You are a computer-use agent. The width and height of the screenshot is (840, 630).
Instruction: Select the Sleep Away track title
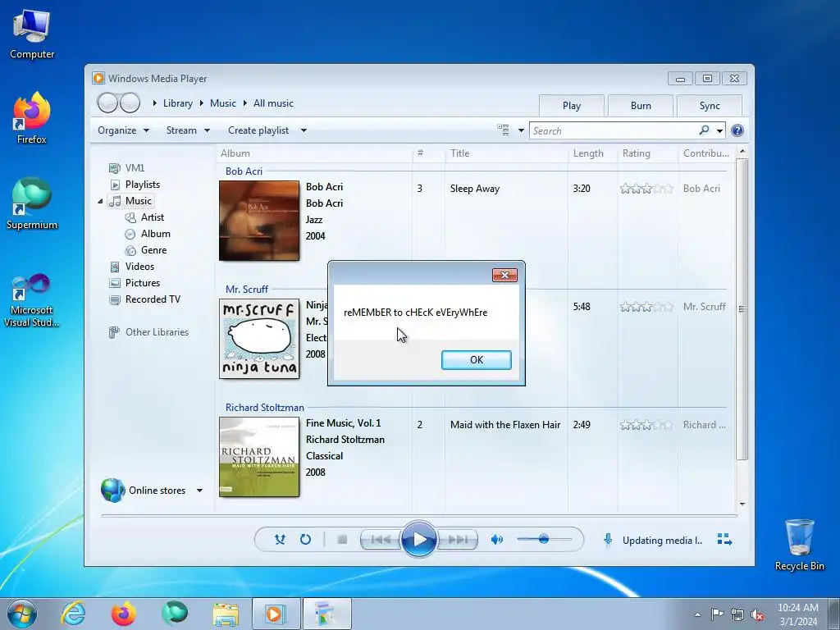point(475,189)
